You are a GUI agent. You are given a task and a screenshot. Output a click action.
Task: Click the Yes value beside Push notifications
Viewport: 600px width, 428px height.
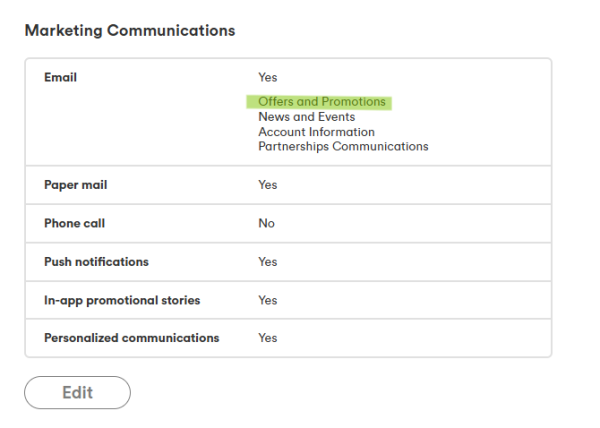[x=267, y=262]
